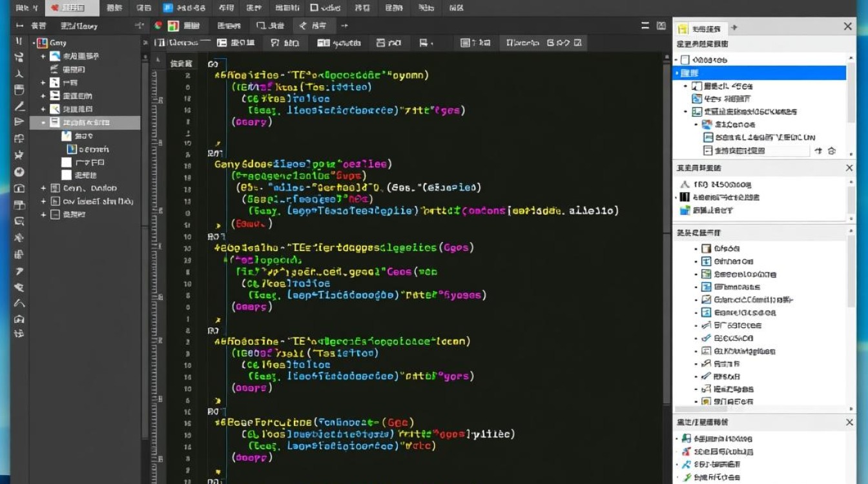Click the house-shaped icon in right top panel's last row
The width and height of the screenshot is (868, 484).
coord(832,150)
